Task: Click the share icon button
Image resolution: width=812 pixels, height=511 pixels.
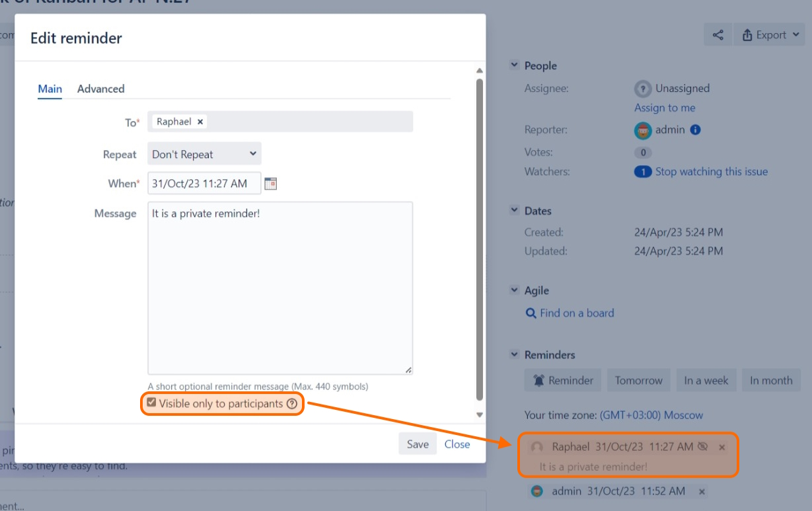Action: (x=718, y=35)
